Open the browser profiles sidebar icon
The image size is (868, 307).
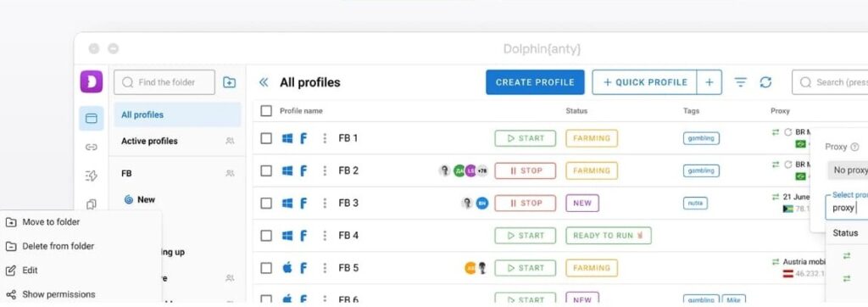(x=92, y=118)
